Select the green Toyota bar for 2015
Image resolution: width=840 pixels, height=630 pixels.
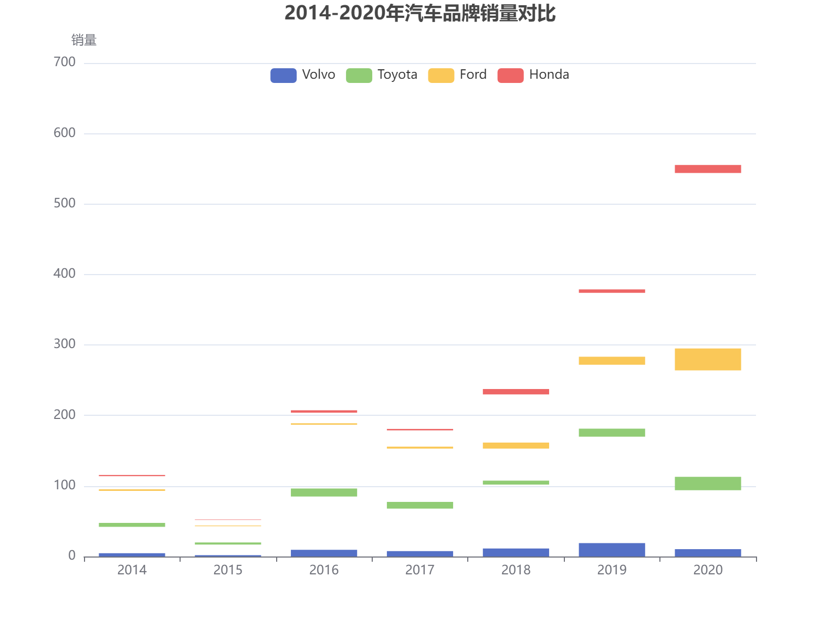228,543
